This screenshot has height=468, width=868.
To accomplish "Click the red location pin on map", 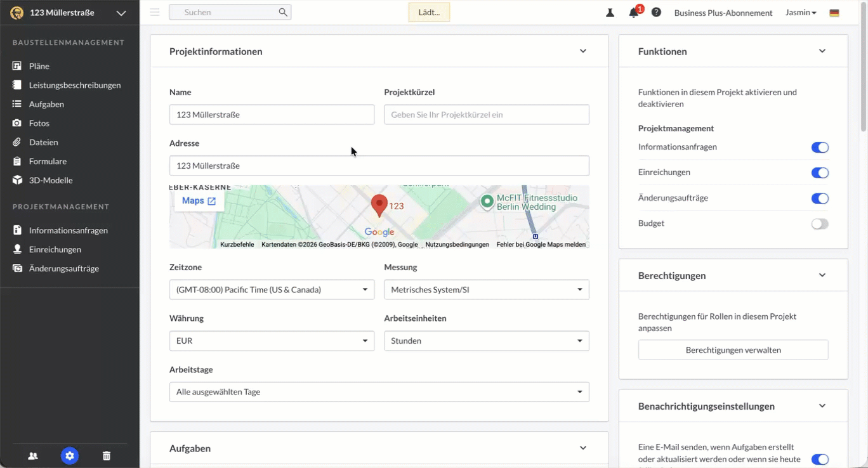I will tap(379, 205).
